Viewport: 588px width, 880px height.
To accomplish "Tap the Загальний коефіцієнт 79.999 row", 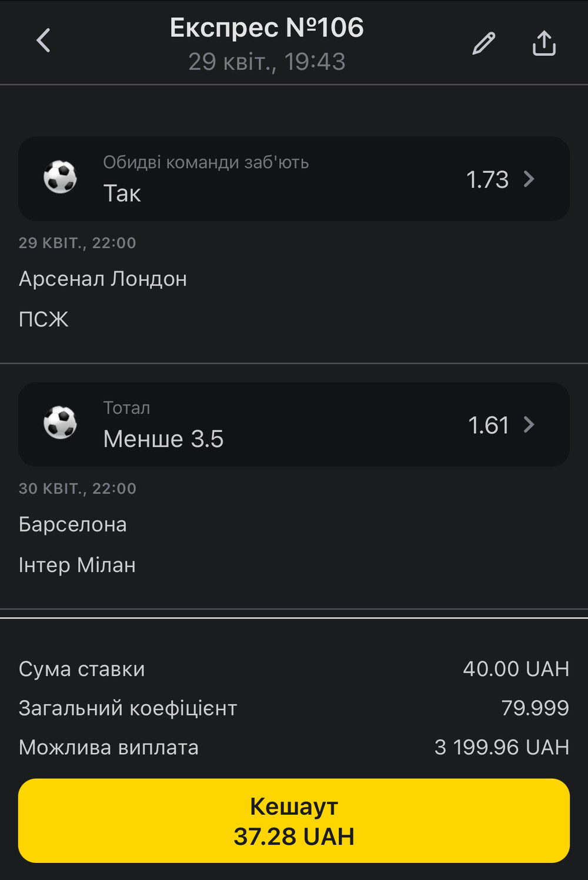I will click(x=294, y=708).
